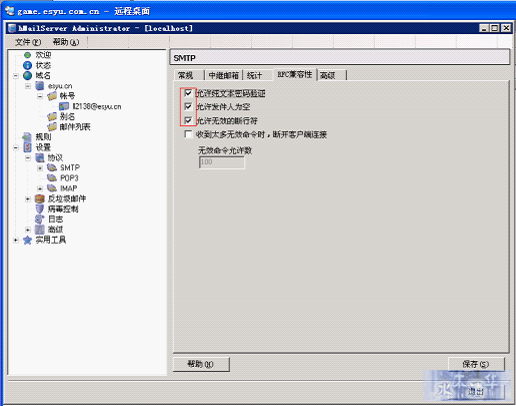The image size is (516, 406).
Task: Switch to the 中继邮箱 tab
Action: 224,75
